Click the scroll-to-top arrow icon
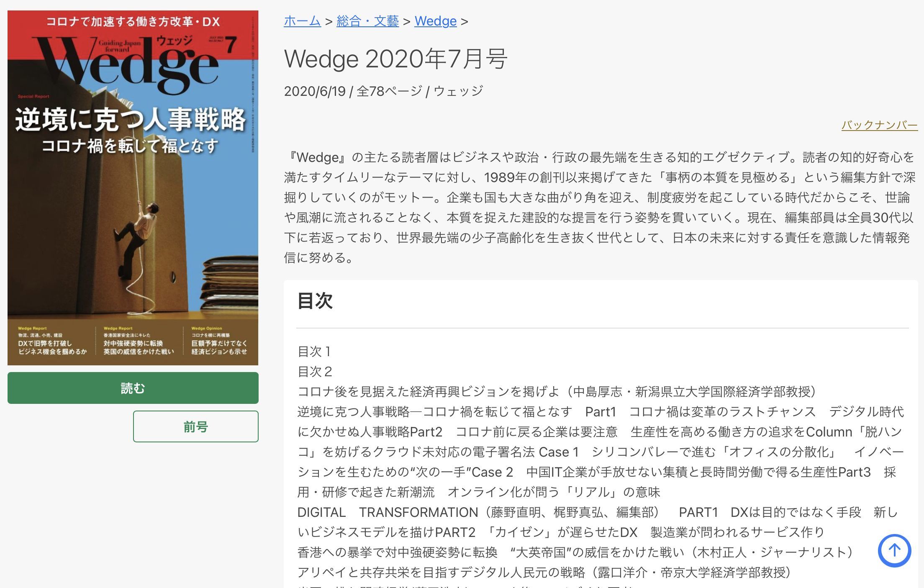Viewport: 924px width, 588px height. click(x=894, y=550)
